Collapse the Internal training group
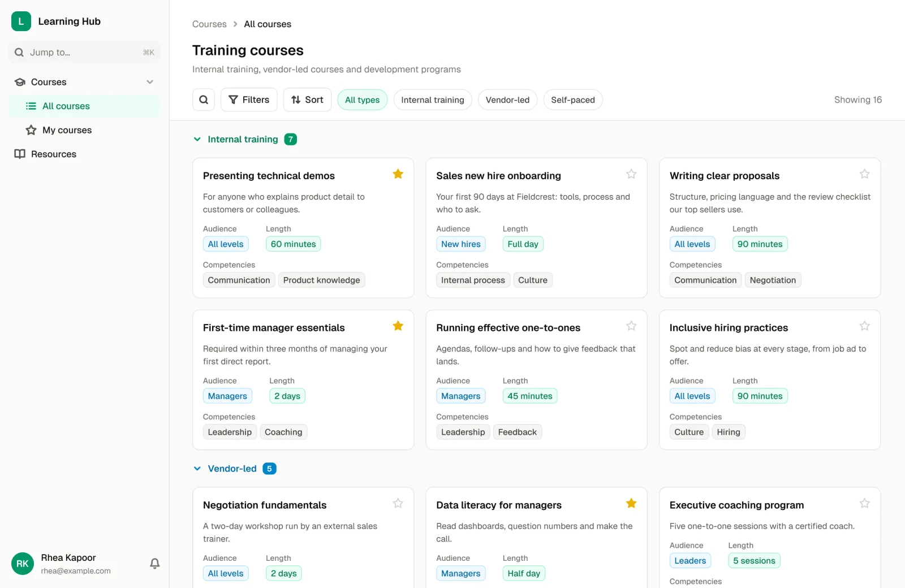The height and width of the screenshot is (588, 905). click(197, 139)
